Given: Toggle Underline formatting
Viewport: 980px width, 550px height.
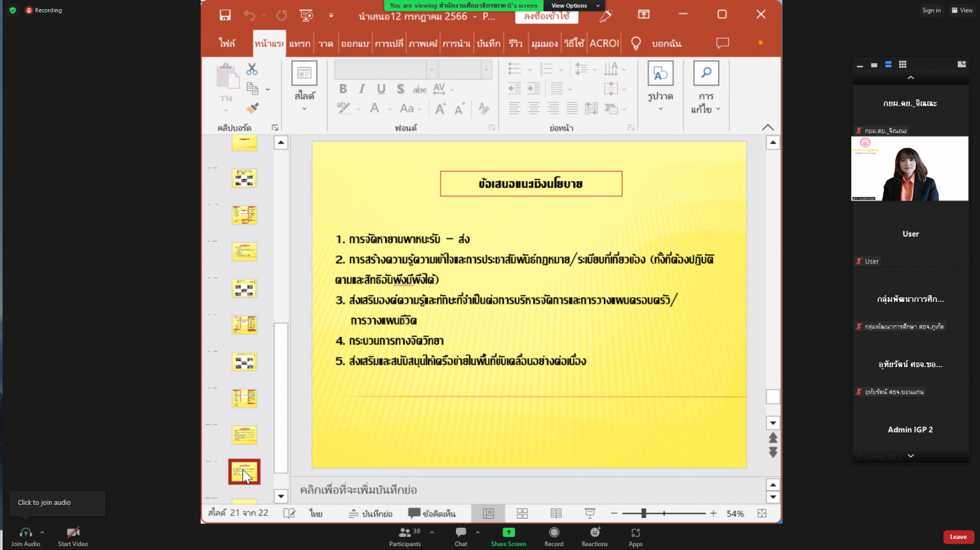Looking at the screenshot, I should click(381, 89).
